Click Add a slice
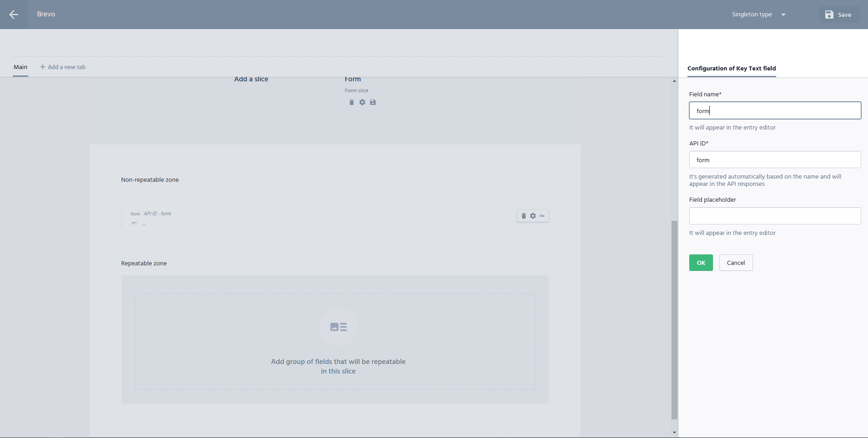868x438 pixels. [x=251, y=79]
